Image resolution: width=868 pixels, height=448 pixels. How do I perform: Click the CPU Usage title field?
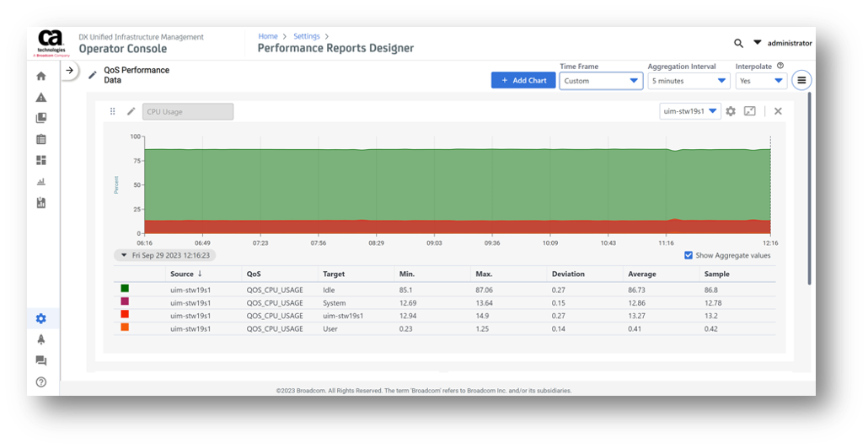[188, 111]
